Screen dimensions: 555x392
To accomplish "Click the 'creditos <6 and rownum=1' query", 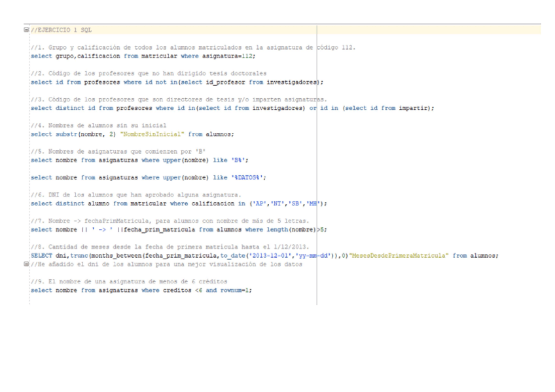I will pyautogui.click(x=141, y=290).
